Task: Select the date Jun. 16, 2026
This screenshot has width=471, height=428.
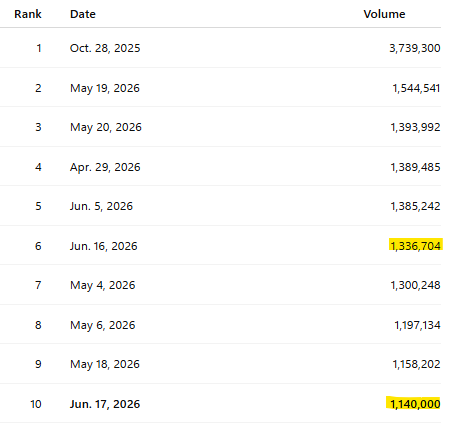Action: click(103, 246)
